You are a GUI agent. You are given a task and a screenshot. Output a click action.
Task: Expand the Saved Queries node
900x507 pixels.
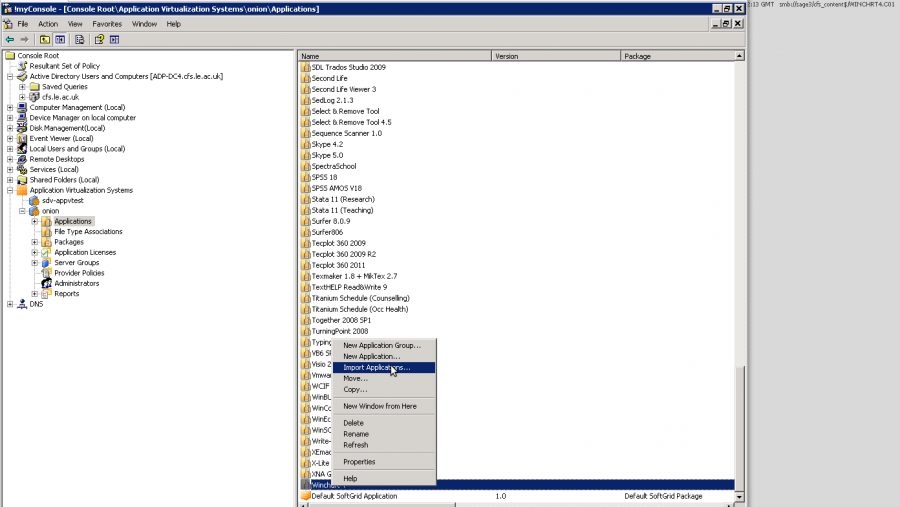22,87
